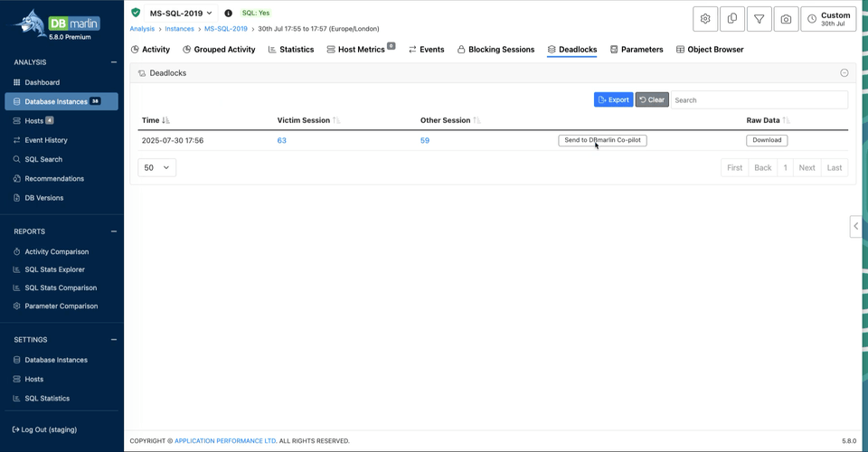Switch to the Object Browser tab
Image resolution: width=868 pixels, height=452 pixels.
pyautogui.click(x=710, y=50)
